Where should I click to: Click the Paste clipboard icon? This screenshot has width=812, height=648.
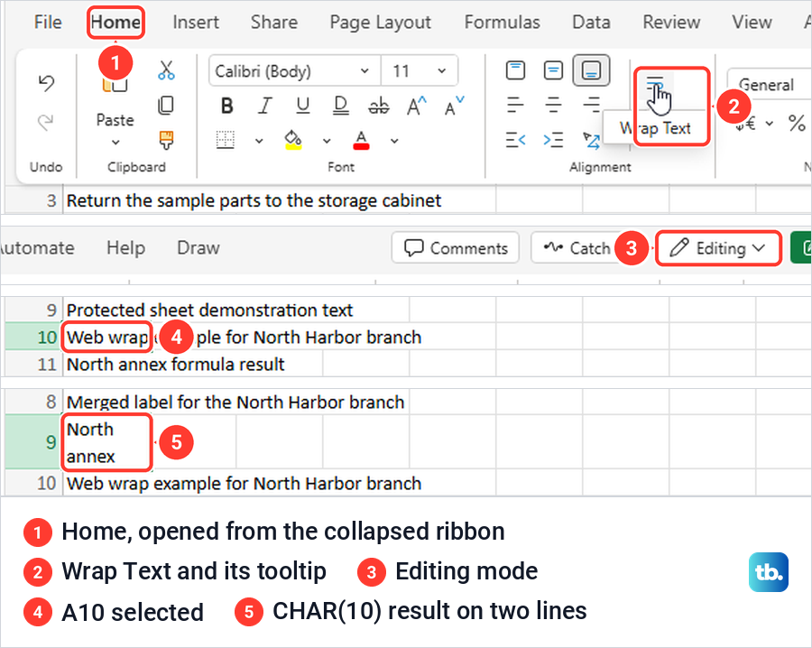pos(115,84)
